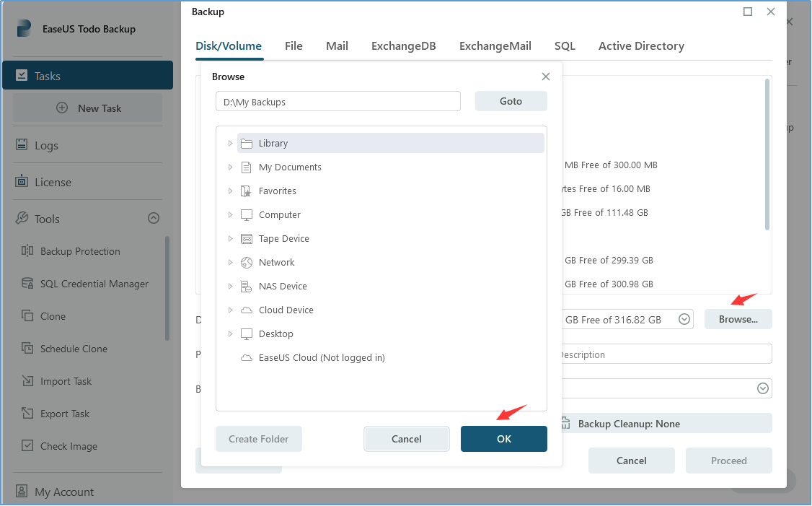Click OK in the Browse dialog
The height and width of the screenshot is (506, 812).
pyautogui.click(x=504, y=439)
